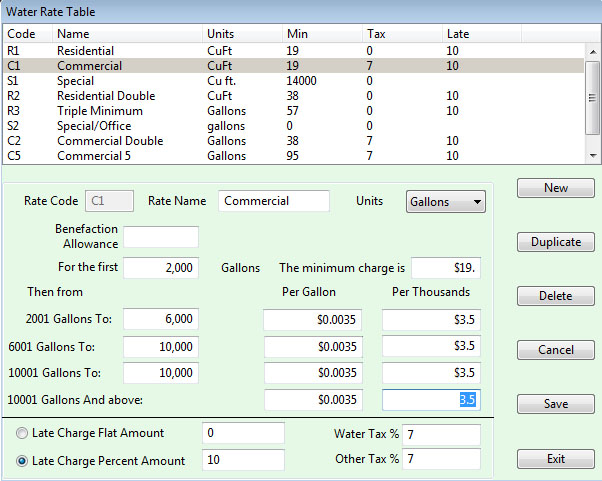Click the 10001 Gallons To limit field
The width and height of the screenshot is (602, 481).
[161, 373]
